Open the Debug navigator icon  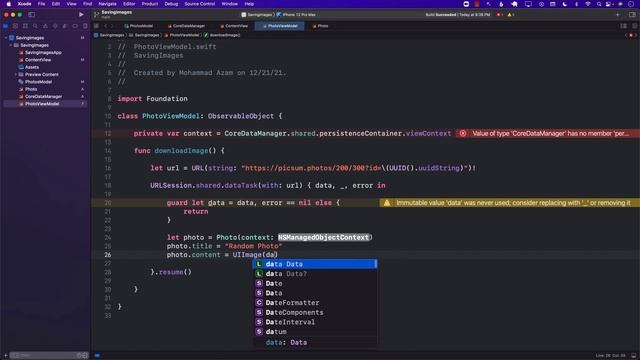pos(65,26)
